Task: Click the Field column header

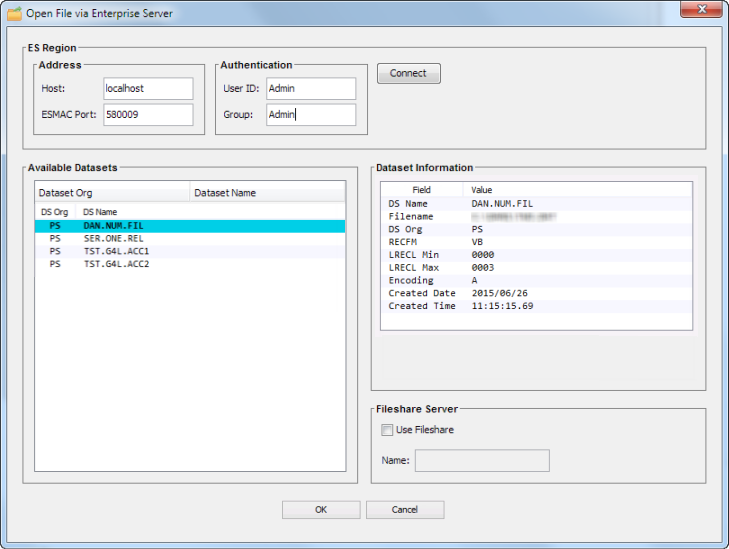Action: click(x=421, y=190)
